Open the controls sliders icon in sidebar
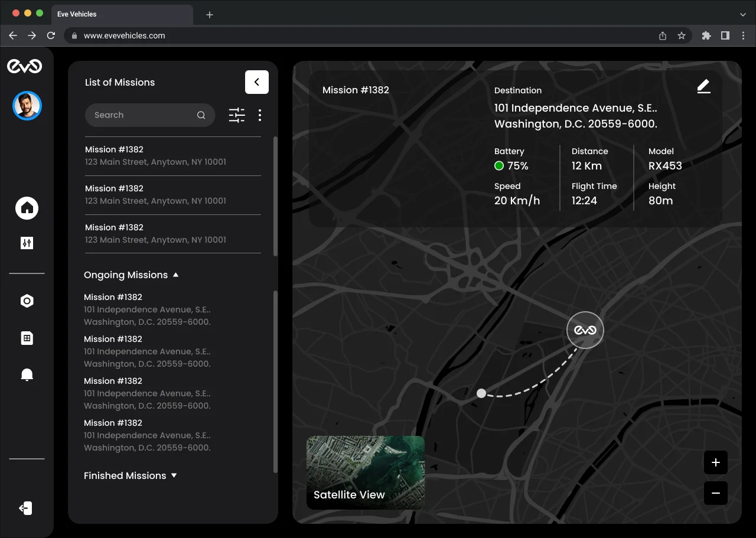Screen dimensions: 756x538 pyautogui.click(x=27, y=243)
